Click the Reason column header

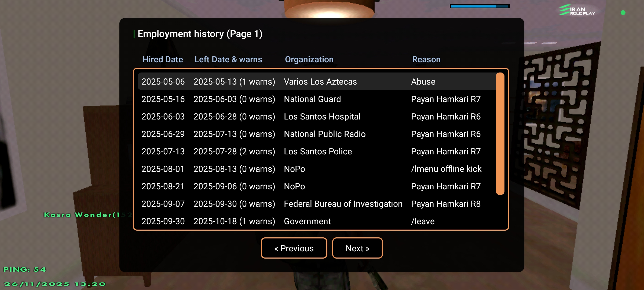pyautogui.click(x=426, y=59)
